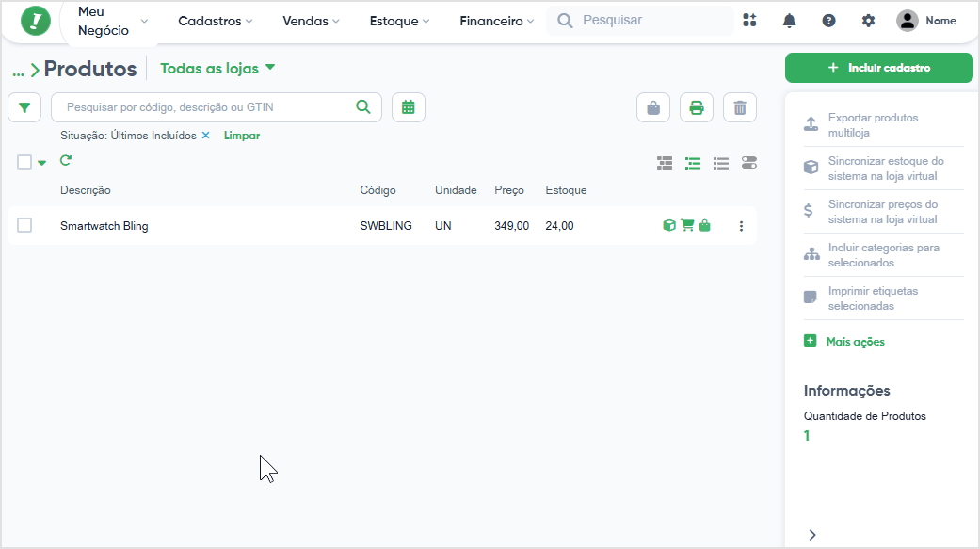Select the Smartwatch Bling row checkbox
The height and width of the screenshot is (549, 980).
tap(24, 225)
